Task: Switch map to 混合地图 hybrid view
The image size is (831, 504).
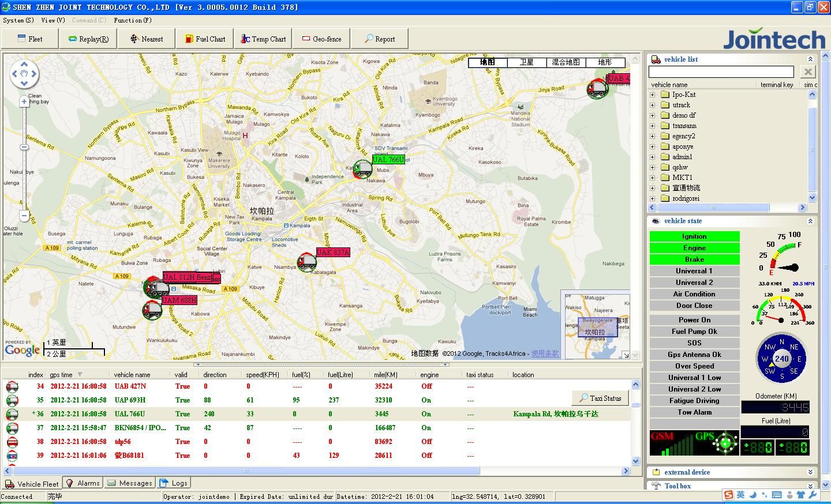Action: pyautogui.click(x=566, y=62)
